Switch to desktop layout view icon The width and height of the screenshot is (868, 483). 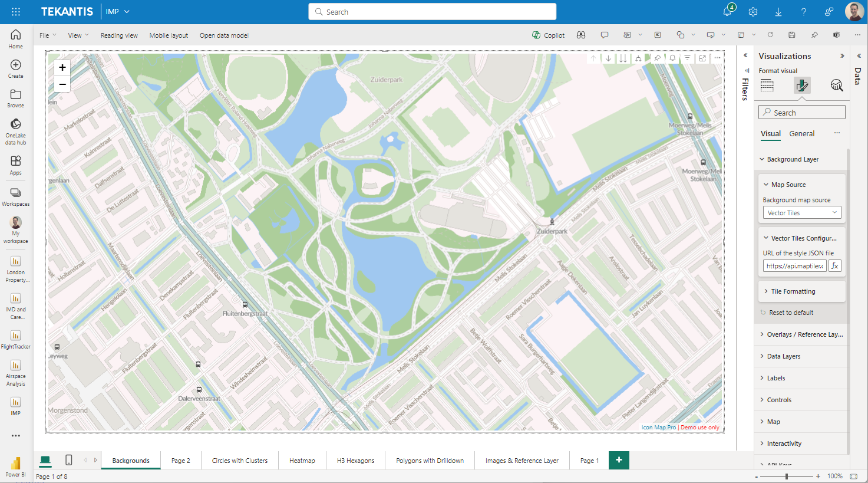(x=45, y=460)
